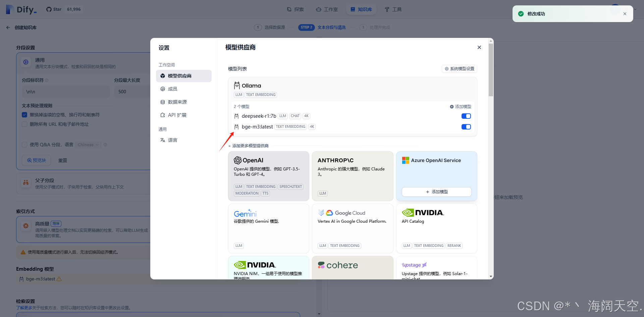Image resolution: width=644 pixels, height=317 pixels.
Task: Click the 成员 icon in sidebar
Action: [x=163, y=89]
